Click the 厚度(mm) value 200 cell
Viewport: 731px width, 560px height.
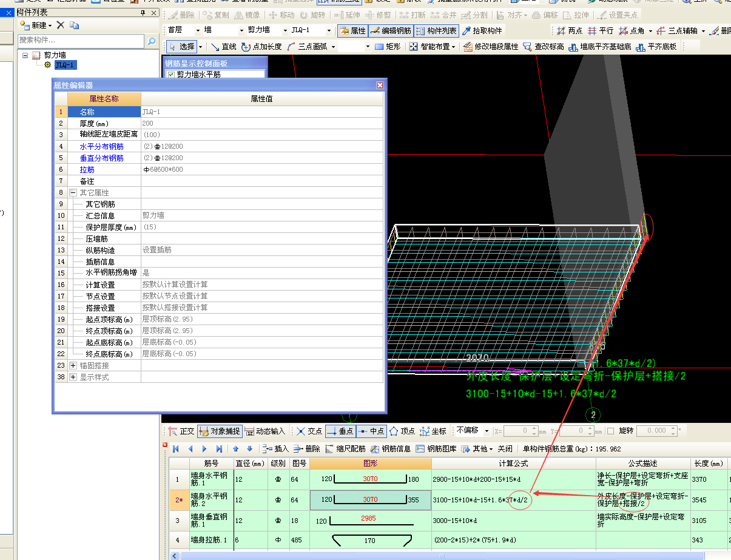262,123
